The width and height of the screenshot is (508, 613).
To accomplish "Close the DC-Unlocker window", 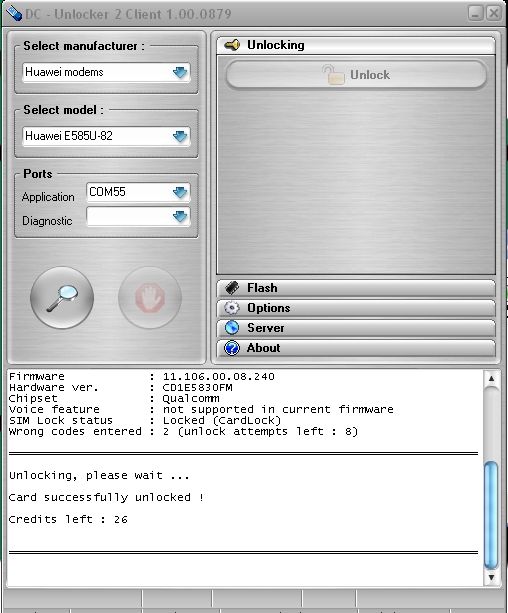I will (494, 14).
